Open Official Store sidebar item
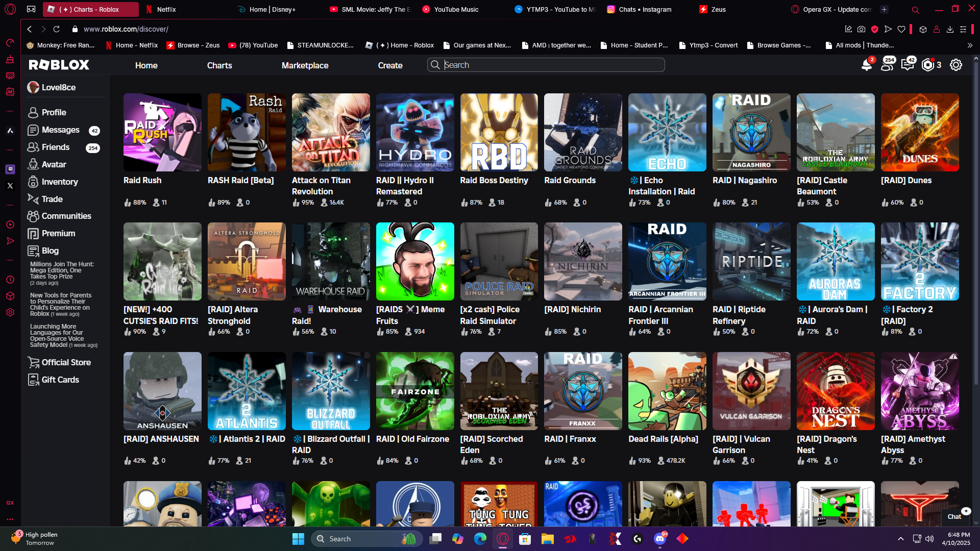Image resolution: width=980 pixels, height=551 pixels. pos(66,362)
